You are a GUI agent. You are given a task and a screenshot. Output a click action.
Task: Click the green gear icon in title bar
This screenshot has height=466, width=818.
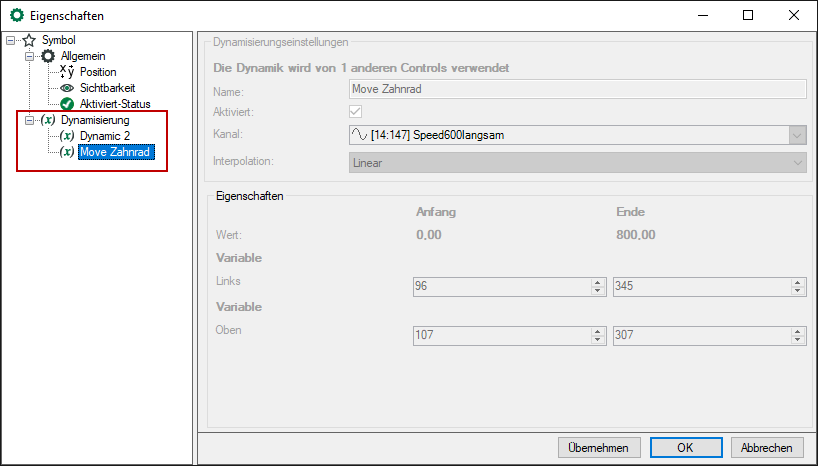[x=16, y=16]
